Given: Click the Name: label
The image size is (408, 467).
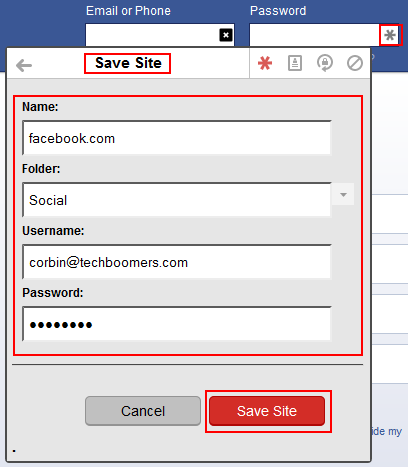Looking at the screenshot, I should pyautogui.click(x=40, y=107).
